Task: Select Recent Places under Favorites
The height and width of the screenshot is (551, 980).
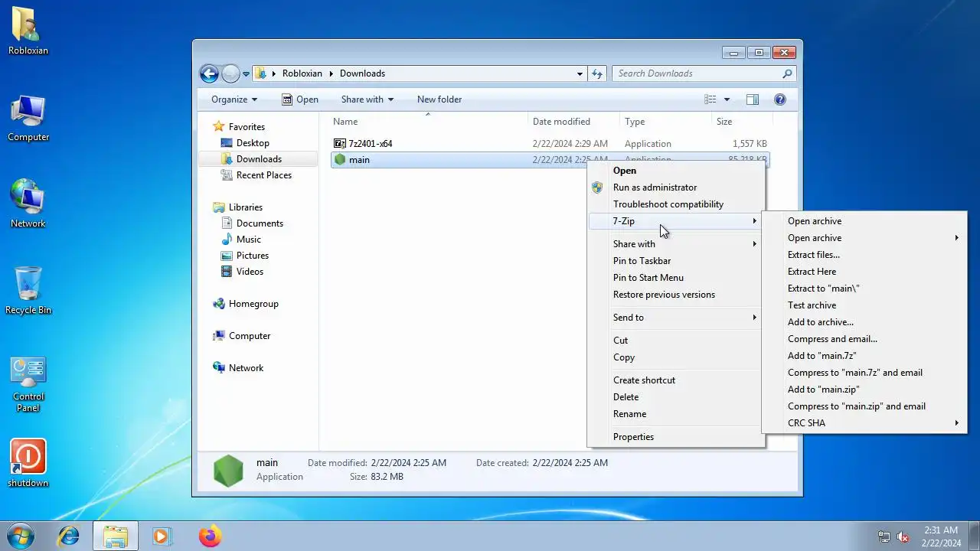Action: point(263,175)
